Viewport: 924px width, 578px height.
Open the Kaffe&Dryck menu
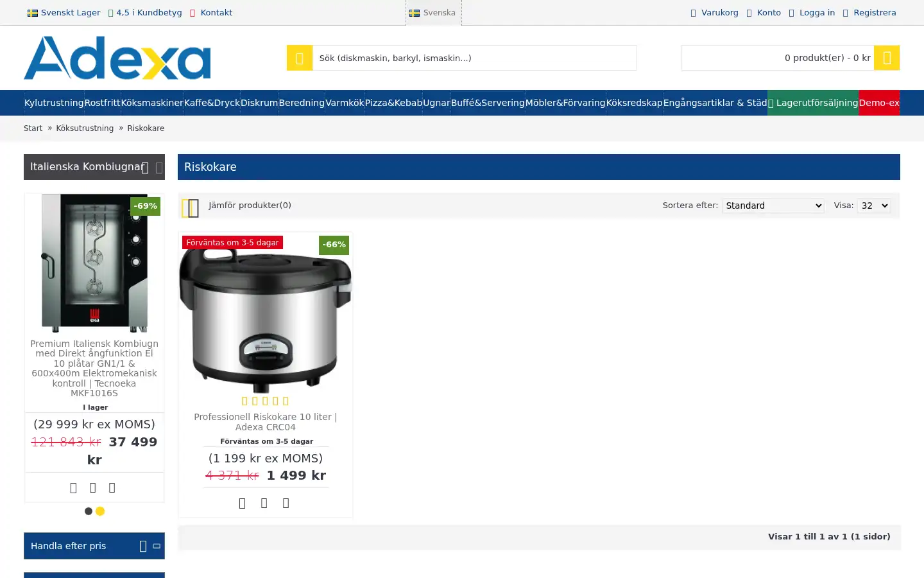212,103
